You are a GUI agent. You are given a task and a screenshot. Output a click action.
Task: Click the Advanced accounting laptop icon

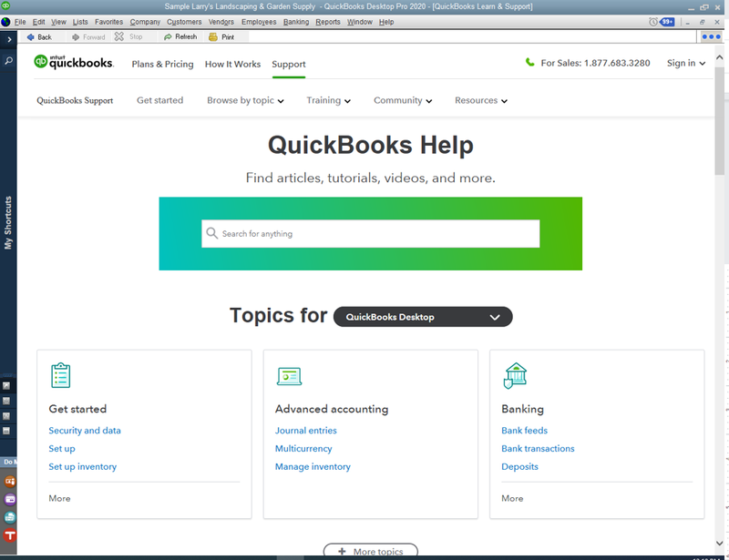tap(289, 376)
